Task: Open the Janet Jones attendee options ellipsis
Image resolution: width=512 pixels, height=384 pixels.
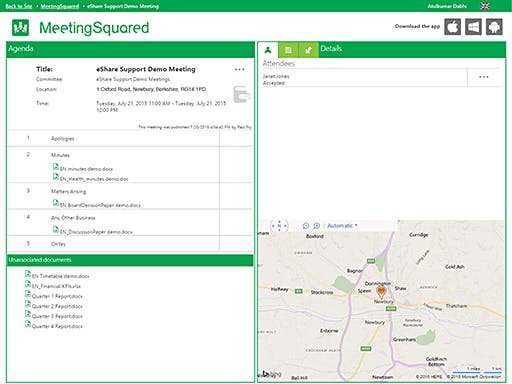Action: pyautogui.click(x=483, y=77)
